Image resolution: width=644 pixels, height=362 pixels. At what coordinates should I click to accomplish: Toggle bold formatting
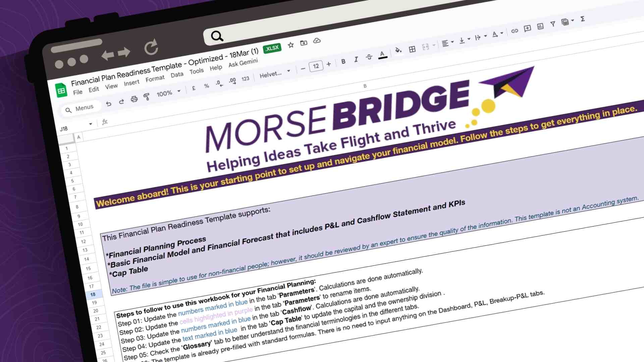pos(343,61)
